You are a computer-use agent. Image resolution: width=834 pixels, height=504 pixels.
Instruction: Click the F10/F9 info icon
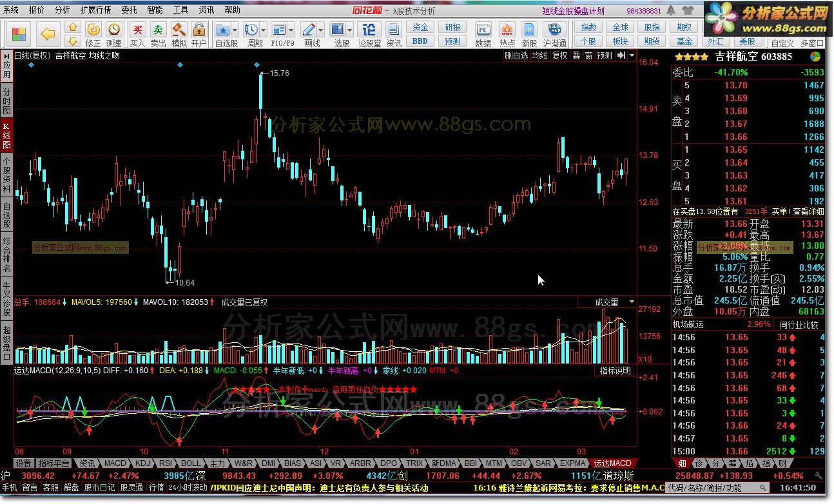(279, 30)
